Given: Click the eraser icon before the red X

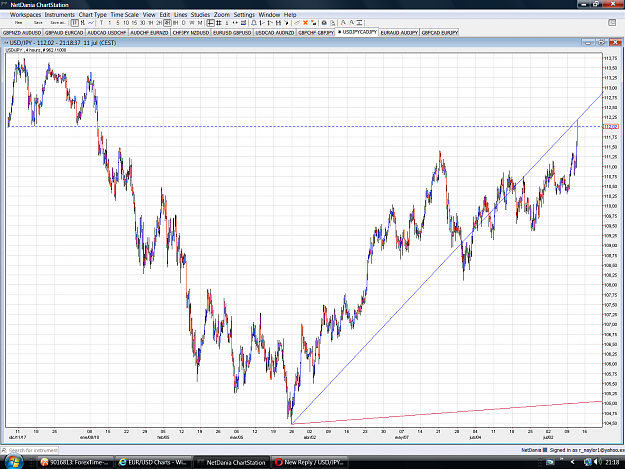Looking at the screenshot, I should [297, 23].
